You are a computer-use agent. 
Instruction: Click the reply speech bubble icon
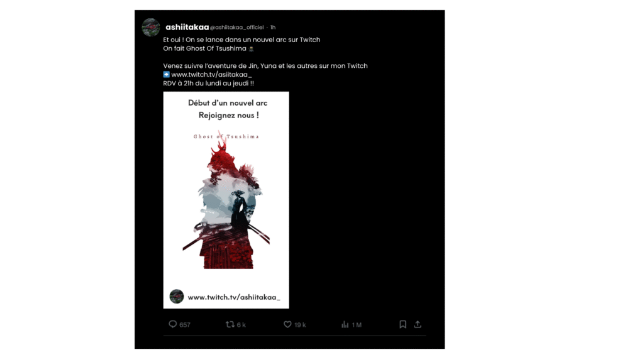(173, 324)
